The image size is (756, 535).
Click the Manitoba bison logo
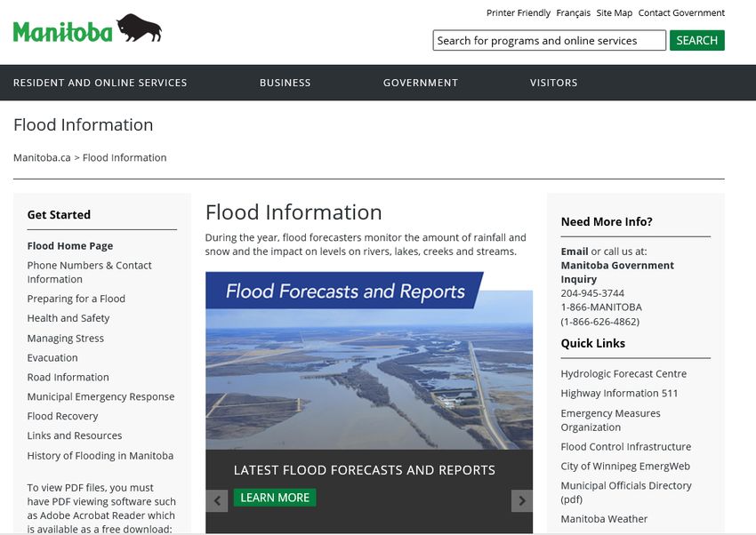[87, 29]
